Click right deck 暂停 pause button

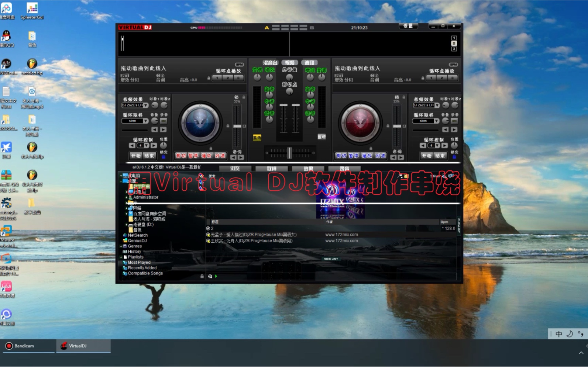(354, 156)
